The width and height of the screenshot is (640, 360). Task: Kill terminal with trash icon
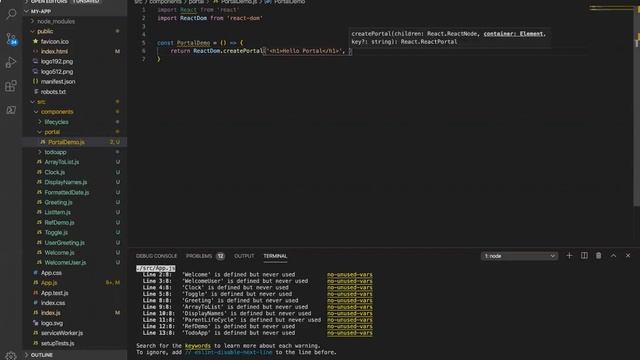point(598,256)
